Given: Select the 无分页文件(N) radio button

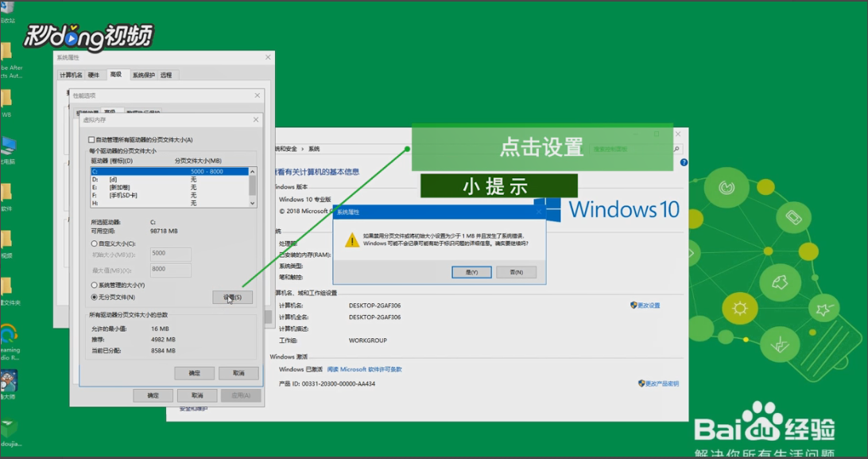Looking at the screenshot, I should click(94, 298).
